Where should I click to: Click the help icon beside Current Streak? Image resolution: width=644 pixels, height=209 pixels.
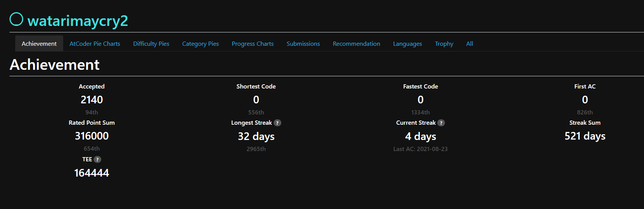pos(441,123)
